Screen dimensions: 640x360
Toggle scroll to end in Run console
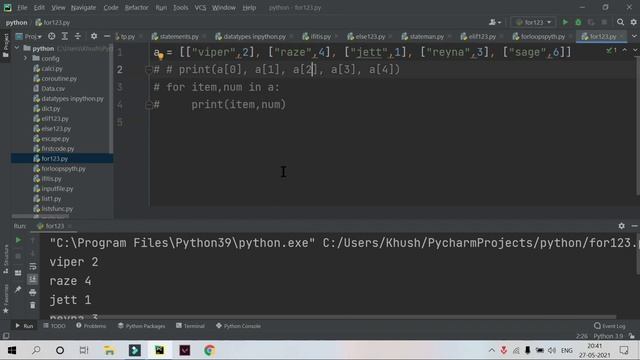pos(33,279)
